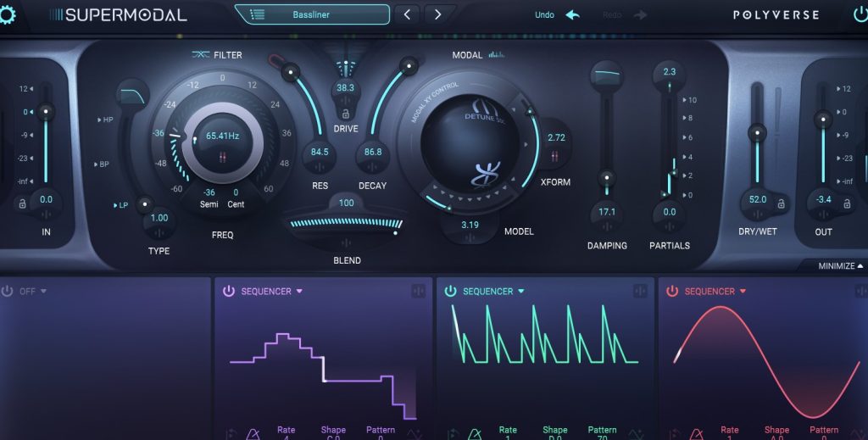Click the purple sequencer's metronome sync icon
868x440 pixels.
[x=252, y=434]
